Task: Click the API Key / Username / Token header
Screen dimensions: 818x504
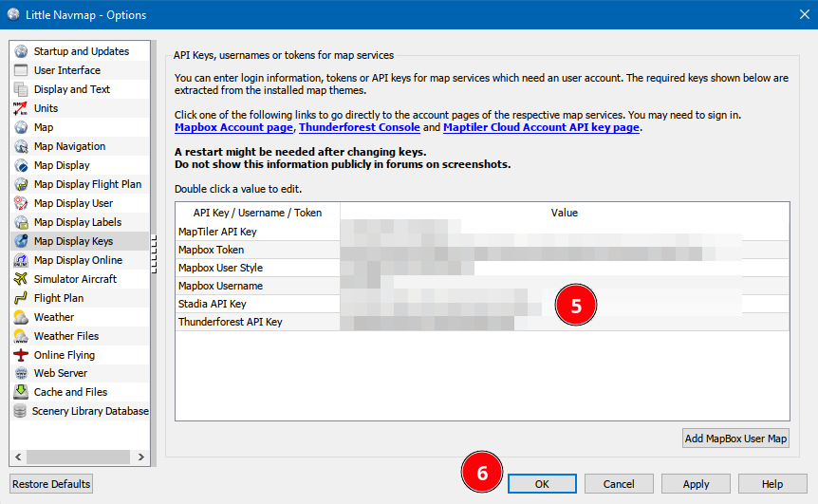Action: pyautogui.click(x=258, y=213)
